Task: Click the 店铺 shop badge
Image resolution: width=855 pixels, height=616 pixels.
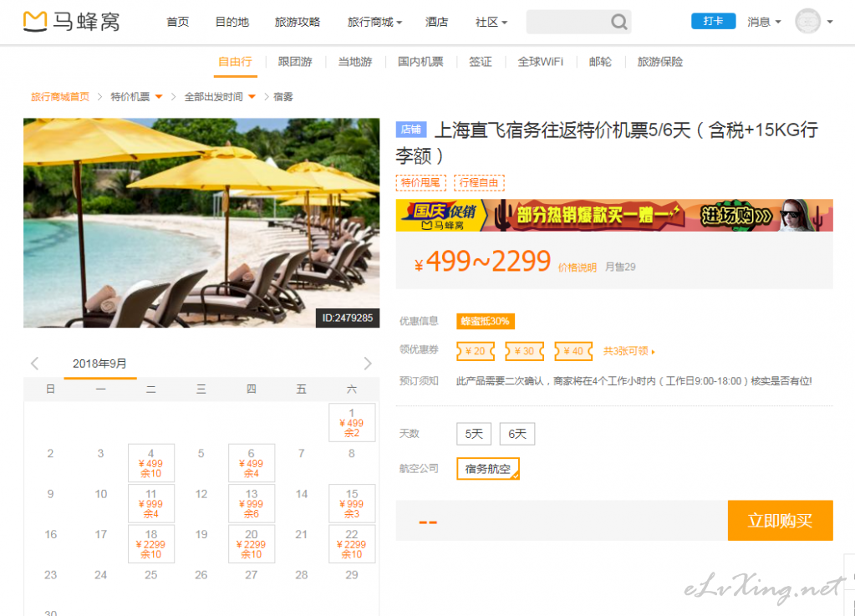Action: point(410,130)
